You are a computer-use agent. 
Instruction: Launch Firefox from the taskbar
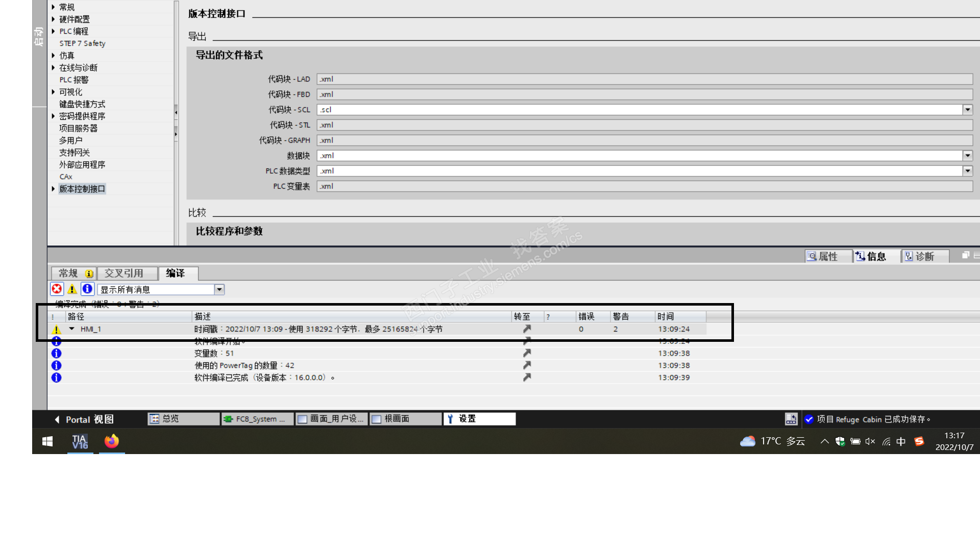[112, 441]
